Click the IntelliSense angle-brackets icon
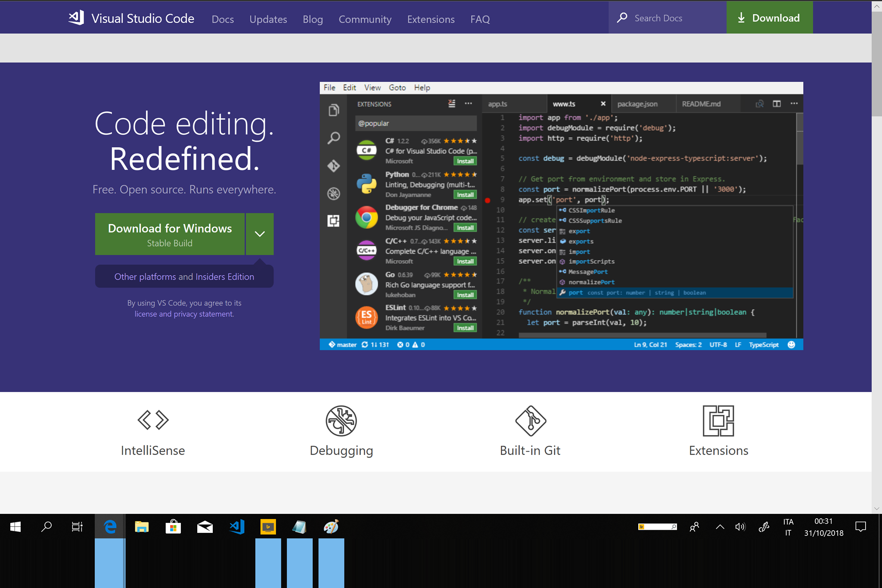The width and height of the screenshot is (882, 588). (x=153, y=420)
